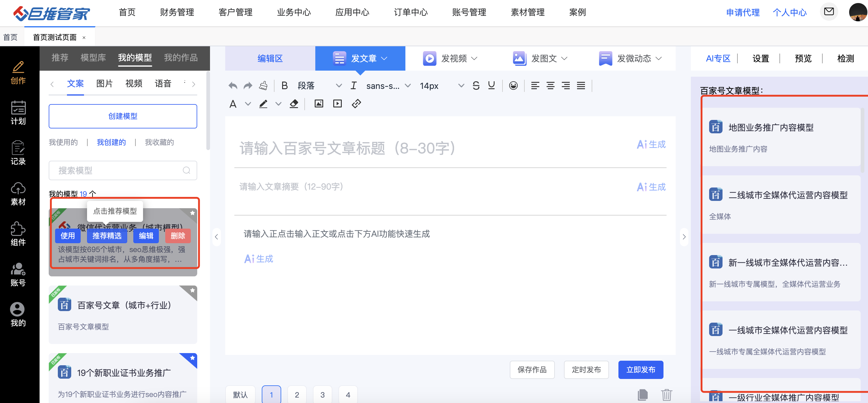Expand the 发视频 dropdown
Viewport: 868px width, 403px height.
(474, 59)
